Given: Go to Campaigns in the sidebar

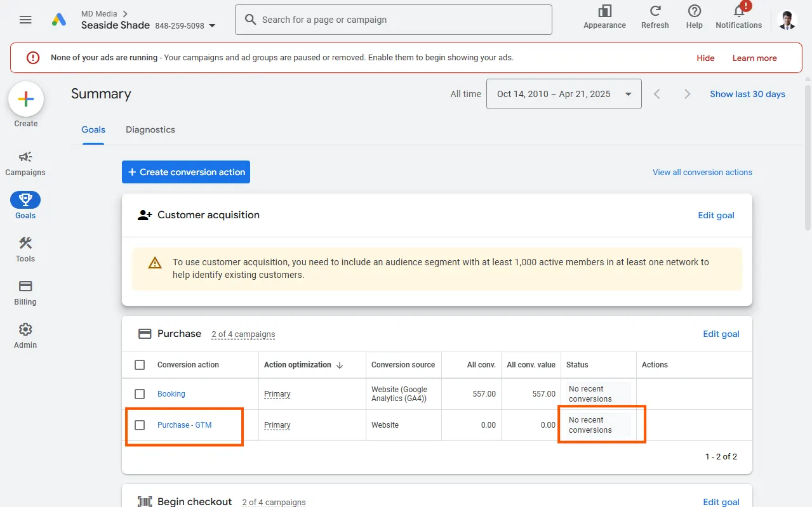Looking at the screenshot, I should coord(25,163).
